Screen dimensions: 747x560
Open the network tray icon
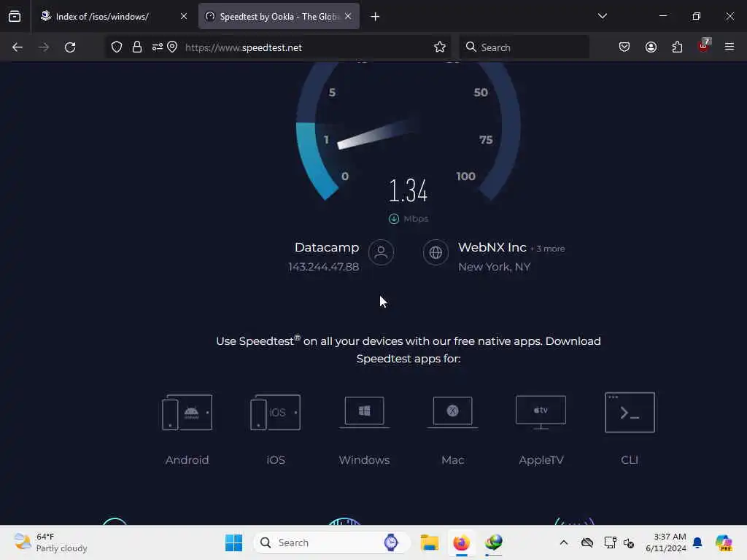click(x=610, y=542)
